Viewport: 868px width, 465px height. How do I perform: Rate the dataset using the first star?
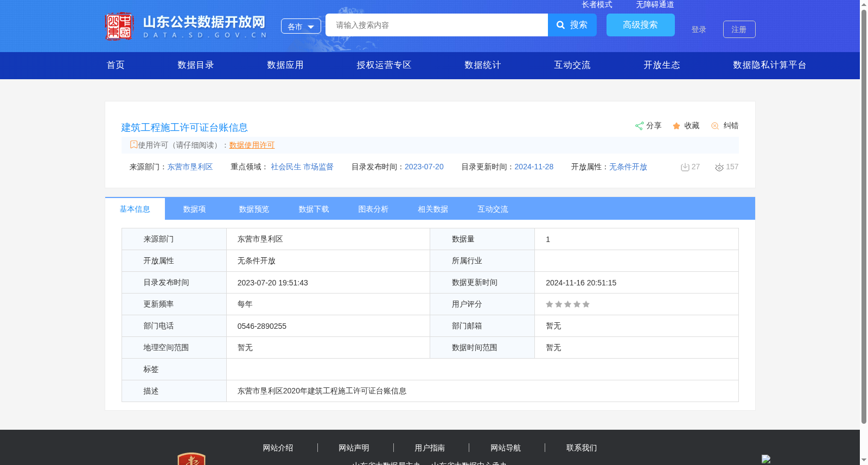[x=550, y=304]
